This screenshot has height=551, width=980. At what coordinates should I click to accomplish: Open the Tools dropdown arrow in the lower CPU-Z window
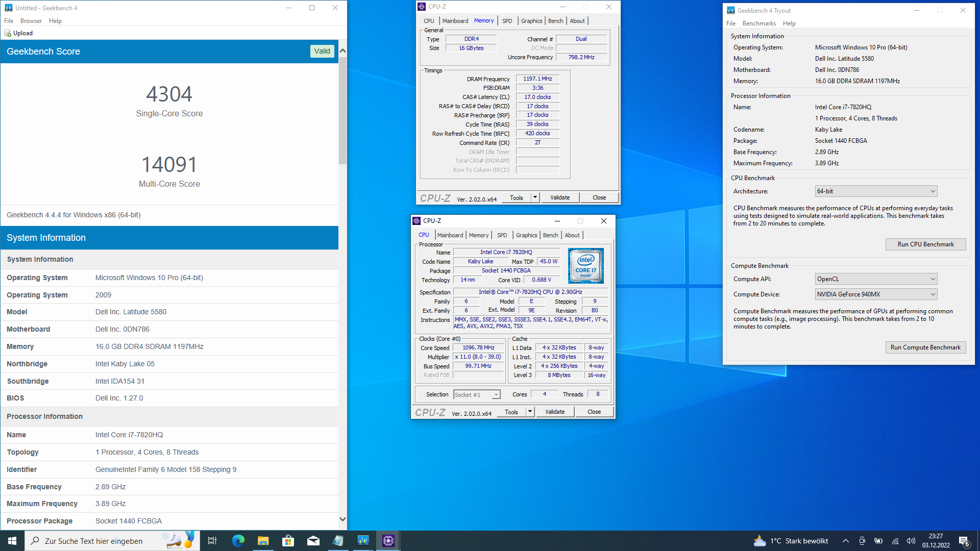coord(530,412)
